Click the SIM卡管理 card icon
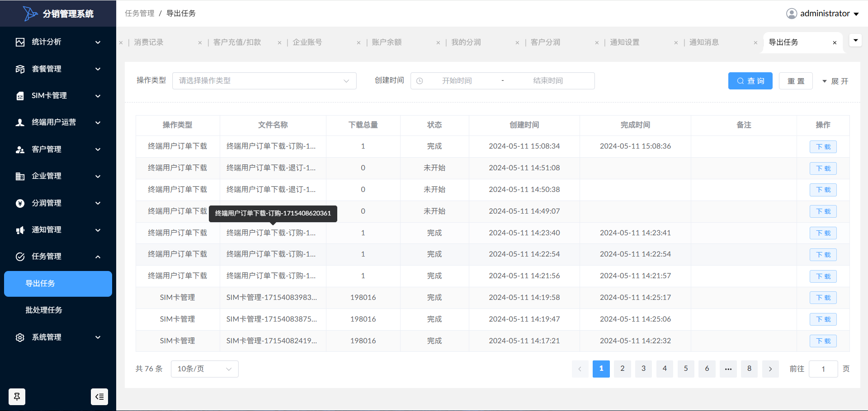 20,96
